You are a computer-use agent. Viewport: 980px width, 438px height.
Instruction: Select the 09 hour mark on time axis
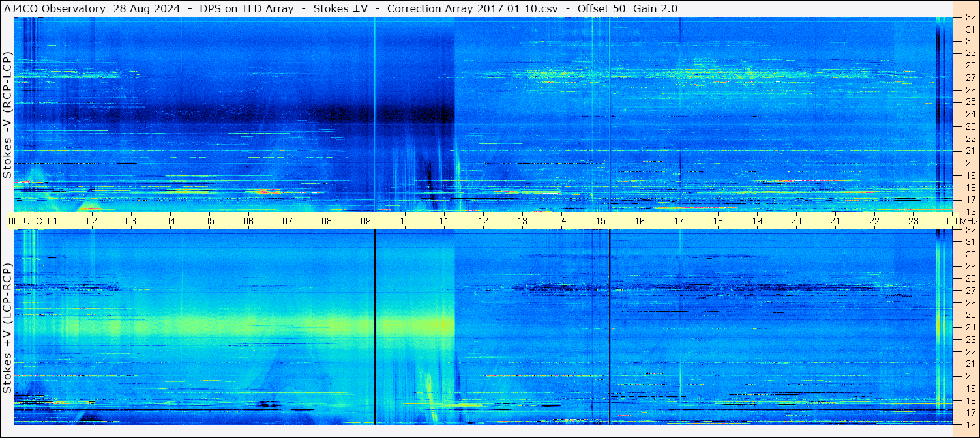point(366,221)
